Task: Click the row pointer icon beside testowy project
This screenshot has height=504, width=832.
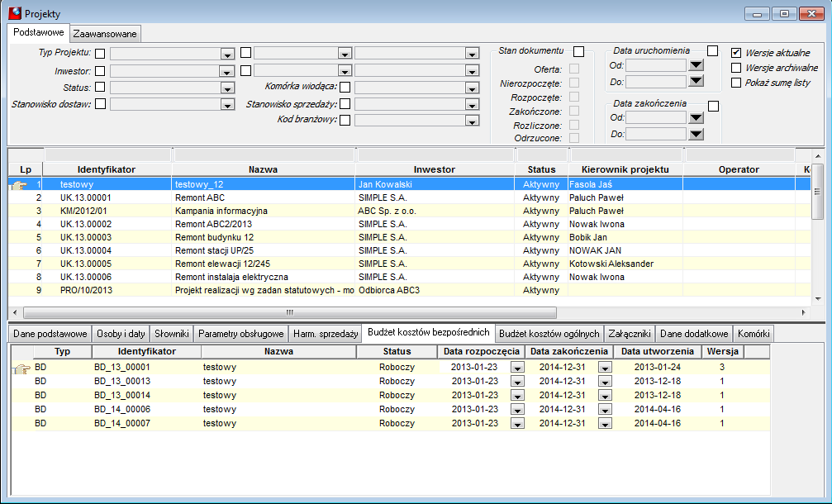Action: [x=19, y=185]
